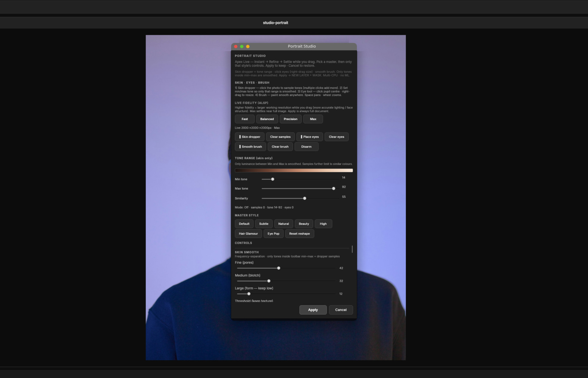Click Apply to keep changes
Viewport: 588px width, 378px height.
pos(313,310)
